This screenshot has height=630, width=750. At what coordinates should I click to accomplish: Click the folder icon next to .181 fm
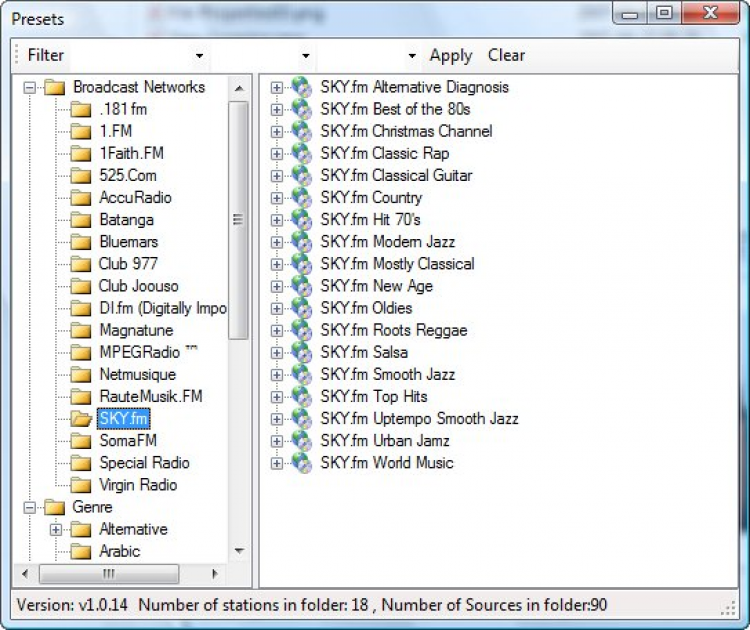[x=81, y=110]
